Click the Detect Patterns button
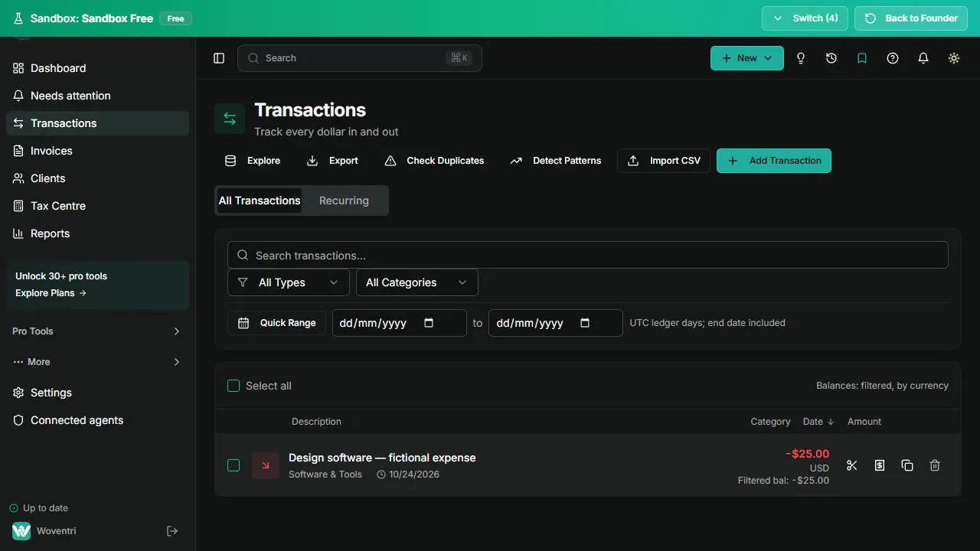 [x=556, y=161]
